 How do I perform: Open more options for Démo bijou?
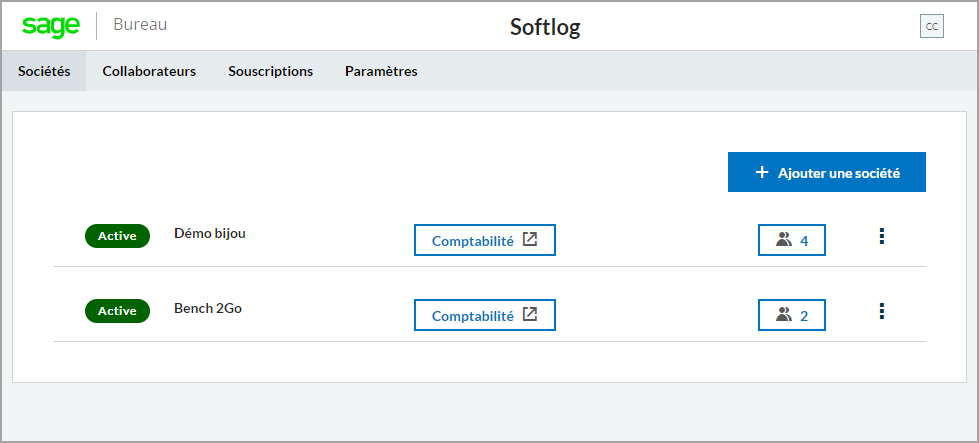click(881, 236)
